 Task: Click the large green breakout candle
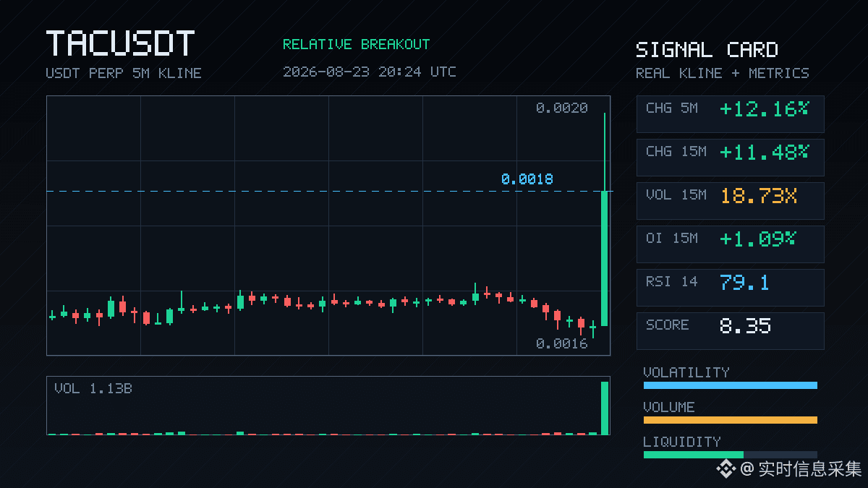point(604,258)
